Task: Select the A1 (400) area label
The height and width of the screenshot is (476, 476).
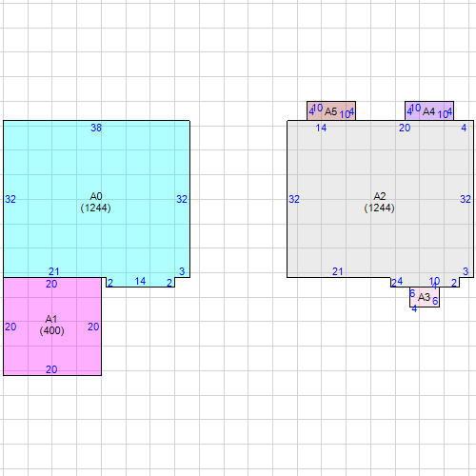Action: tap(51, 325)
